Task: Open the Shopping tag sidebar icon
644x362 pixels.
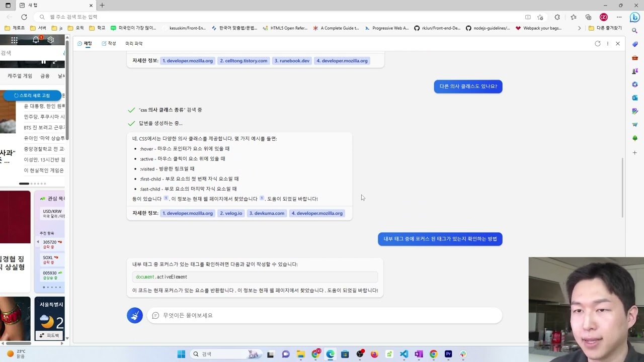Action: tap(635, 44)
